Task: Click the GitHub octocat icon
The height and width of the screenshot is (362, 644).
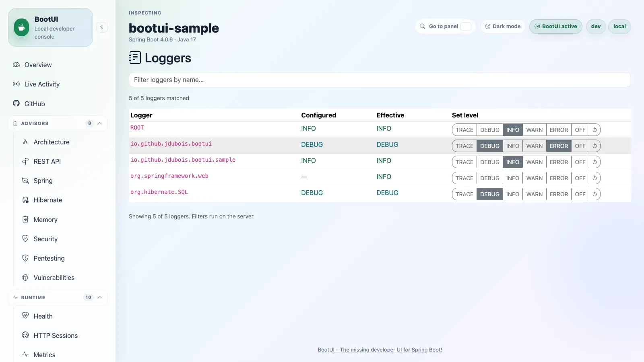Action: point(16,103)
